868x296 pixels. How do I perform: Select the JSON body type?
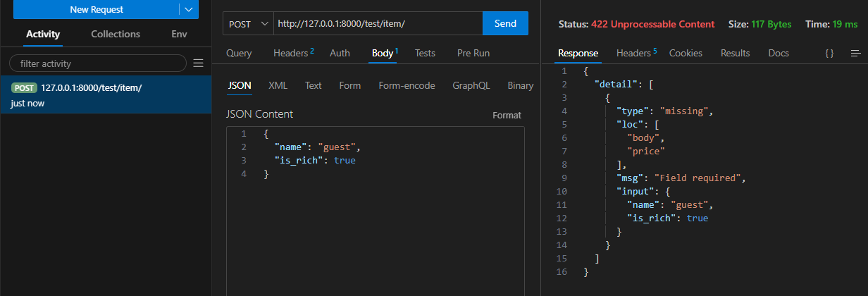point(240,85)
